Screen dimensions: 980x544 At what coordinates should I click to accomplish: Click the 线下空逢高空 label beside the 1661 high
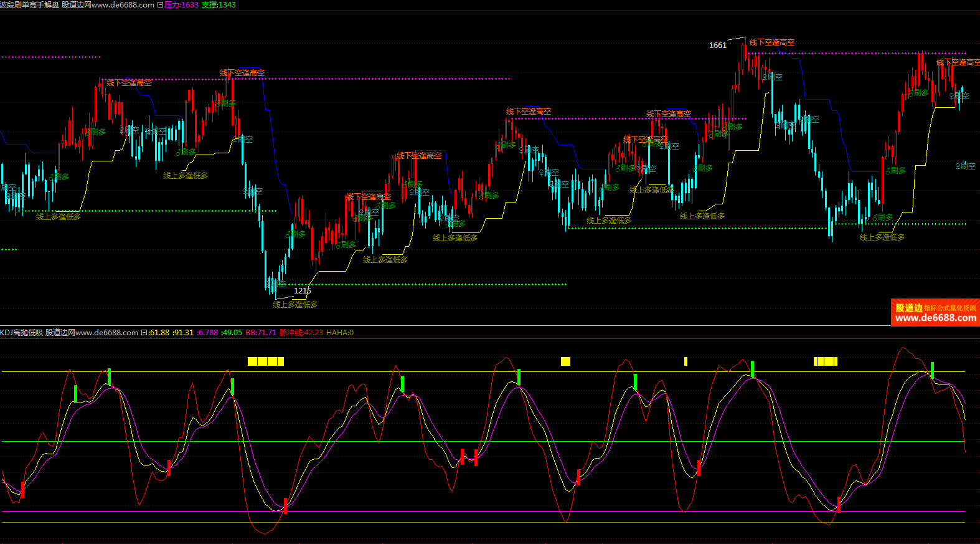tap(772, 42)
